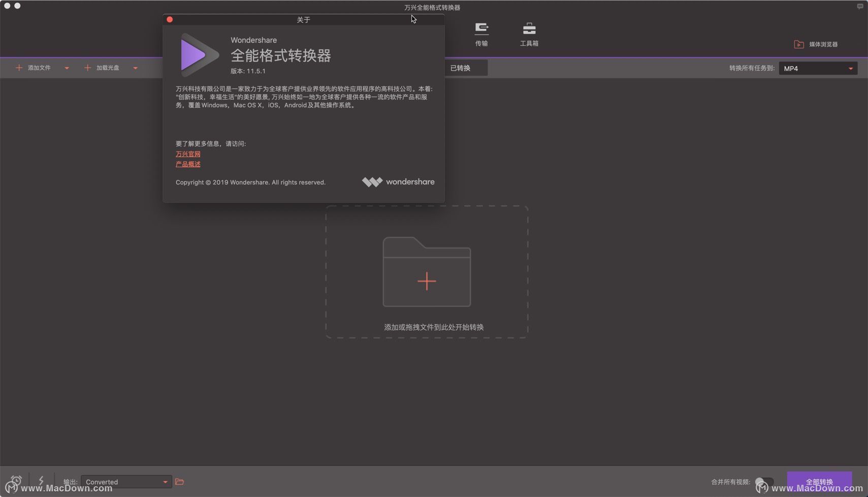Image resolution: width=868 pixels, height=497 pixels.
Task: Click the copyright text in About dialog
Action: pyautogui.click(x=250, y=182)
